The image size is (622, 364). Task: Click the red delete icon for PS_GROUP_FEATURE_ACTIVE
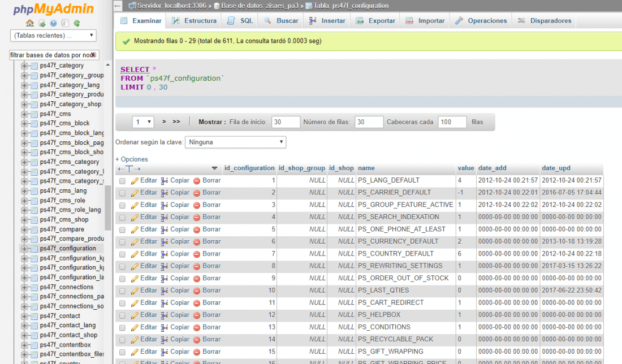pos(197,205)
